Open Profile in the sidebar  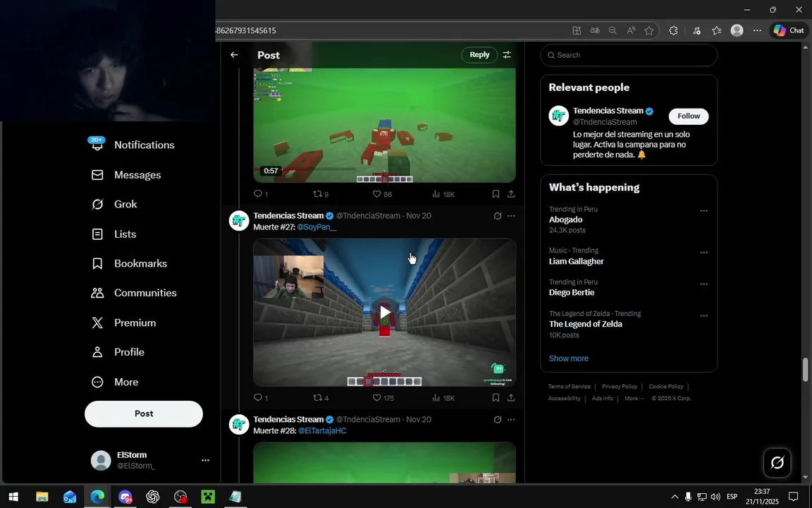(118, 352)
